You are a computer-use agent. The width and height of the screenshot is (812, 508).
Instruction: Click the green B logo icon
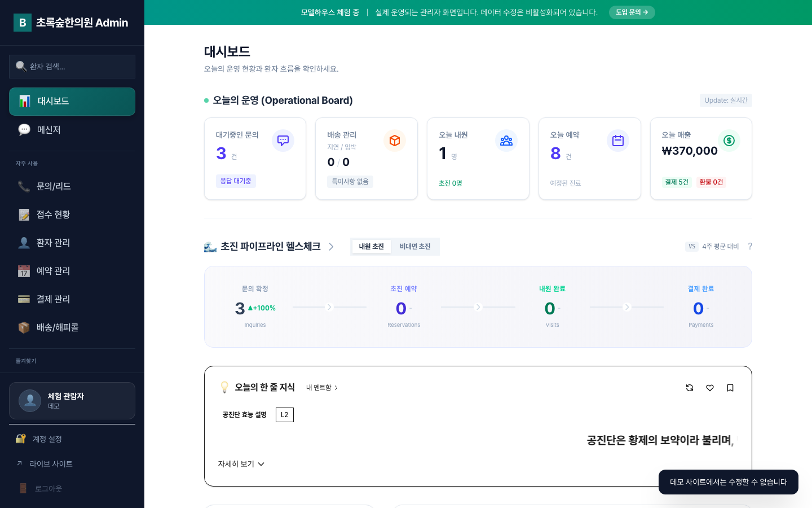click(23, 23)
